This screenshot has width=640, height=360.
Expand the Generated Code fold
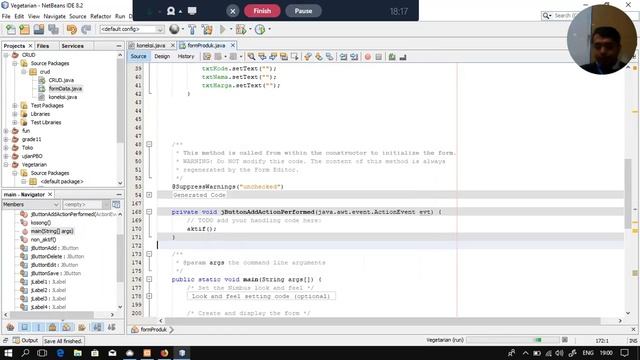(x=149, y=195)
